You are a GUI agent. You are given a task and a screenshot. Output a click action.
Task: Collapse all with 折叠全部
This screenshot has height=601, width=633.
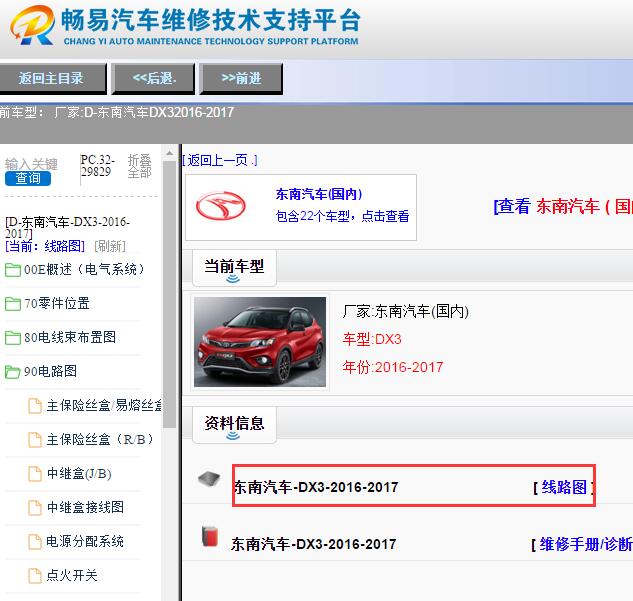140,166
